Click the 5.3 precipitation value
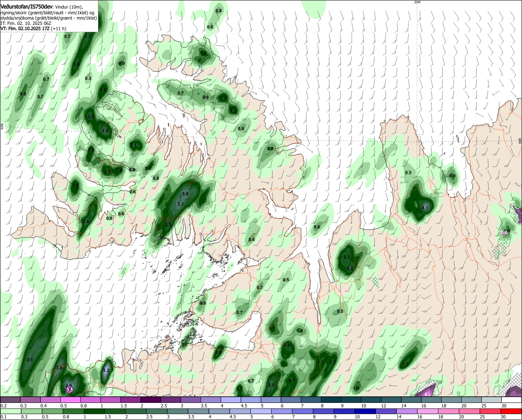The width and height of the screenshot is (522, 420). pos(106,370)
